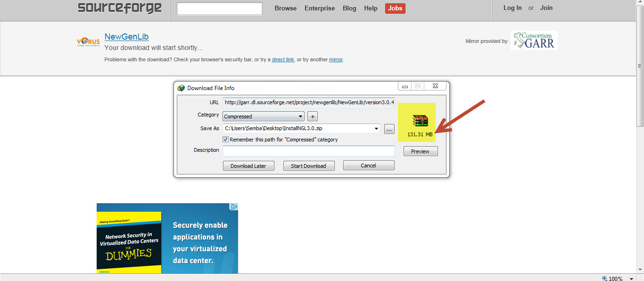Click the VORUS project logo
This screenshot has height=281, width=644.
tap(88, 42)
